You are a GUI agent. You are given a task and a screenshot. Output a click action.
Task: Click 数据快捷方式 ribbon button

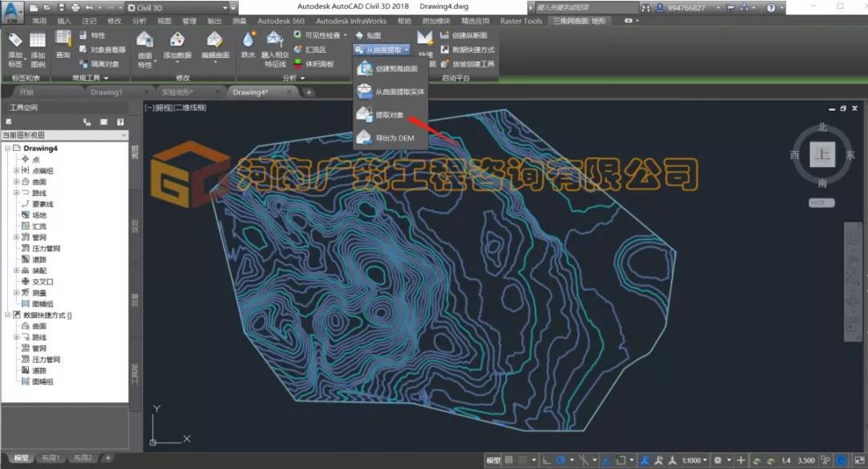[467, 50]
